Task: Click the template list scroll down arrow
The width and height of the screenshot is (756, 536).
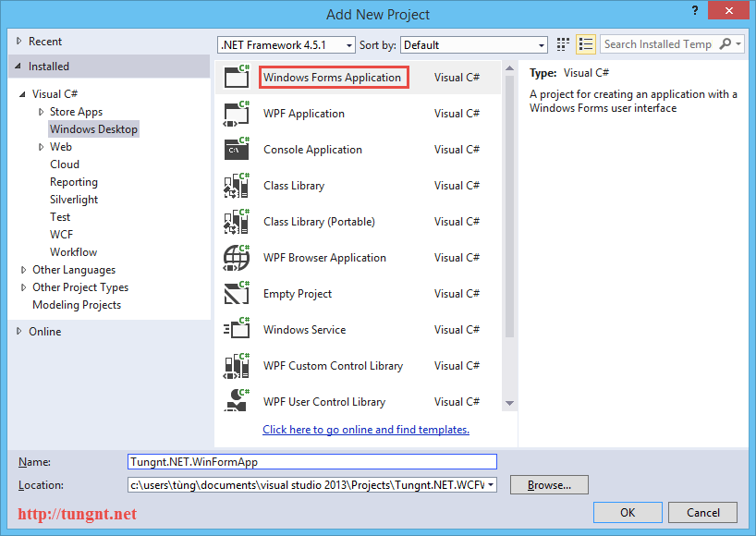Action: pos(509,404)
